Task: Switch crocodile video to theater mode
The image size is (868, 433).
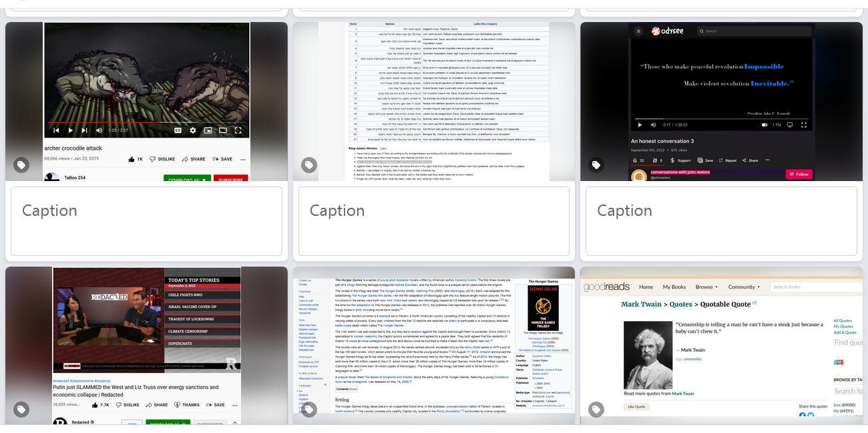Action: pos(223,130)
